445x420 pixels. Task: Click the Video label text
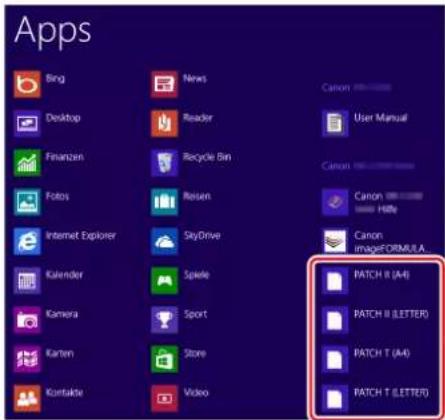196,393
